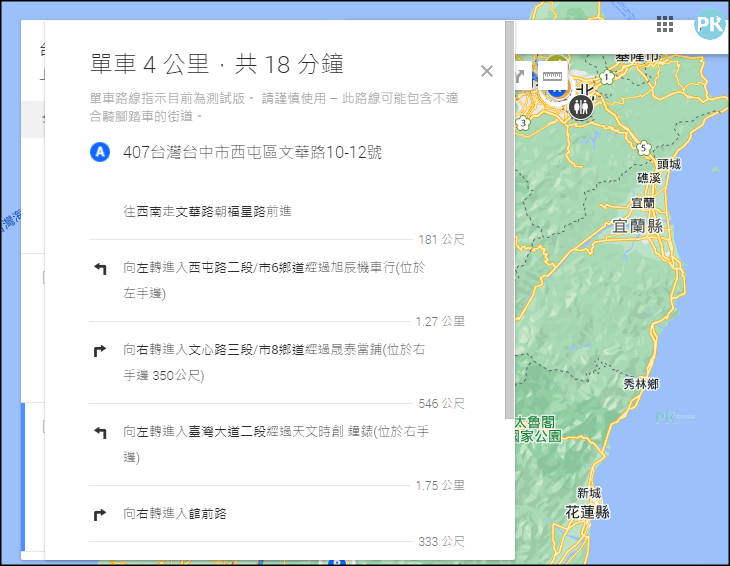Click the left turn arrow for 西屯路二段

coord(100,269)
